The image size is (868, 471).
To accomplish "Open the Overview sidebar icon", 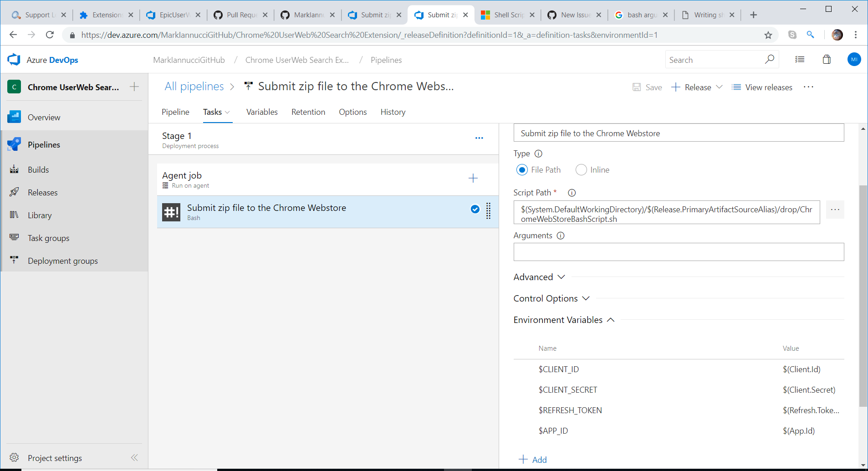I will point(14,117).
